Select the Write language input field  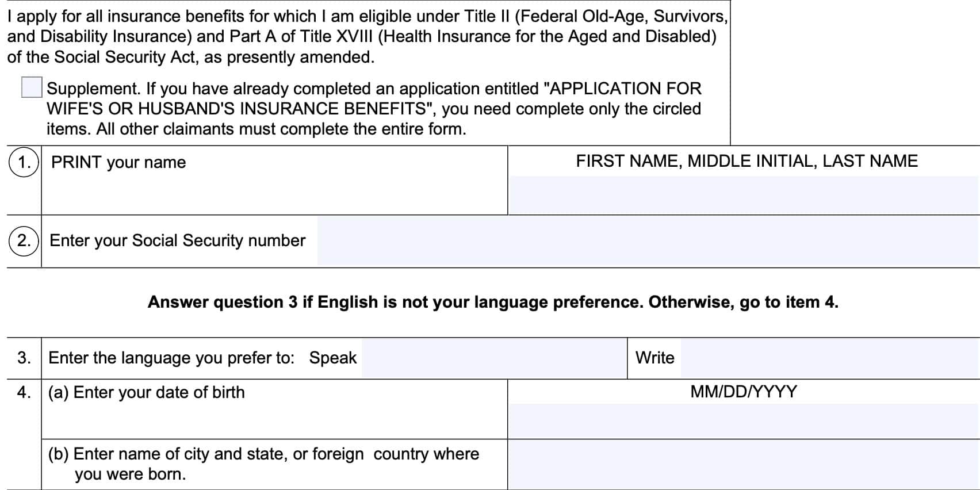point(829,358)
